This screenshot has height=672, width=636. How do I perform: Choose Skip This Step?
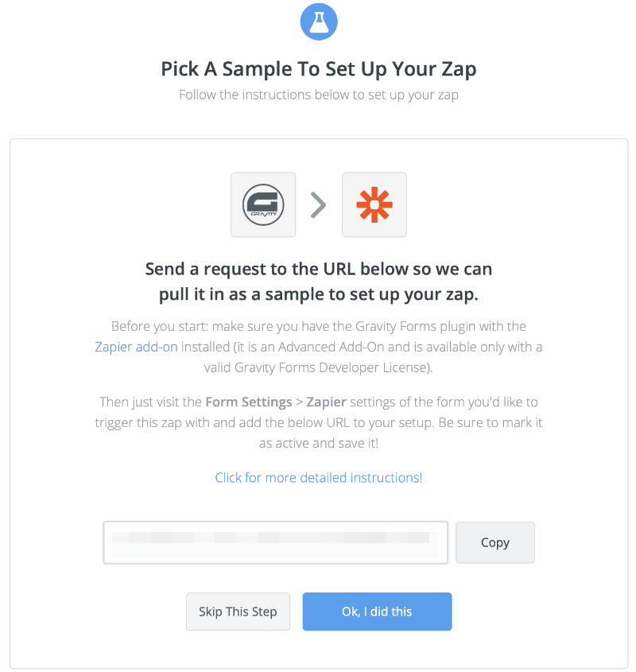click(238, 612)
